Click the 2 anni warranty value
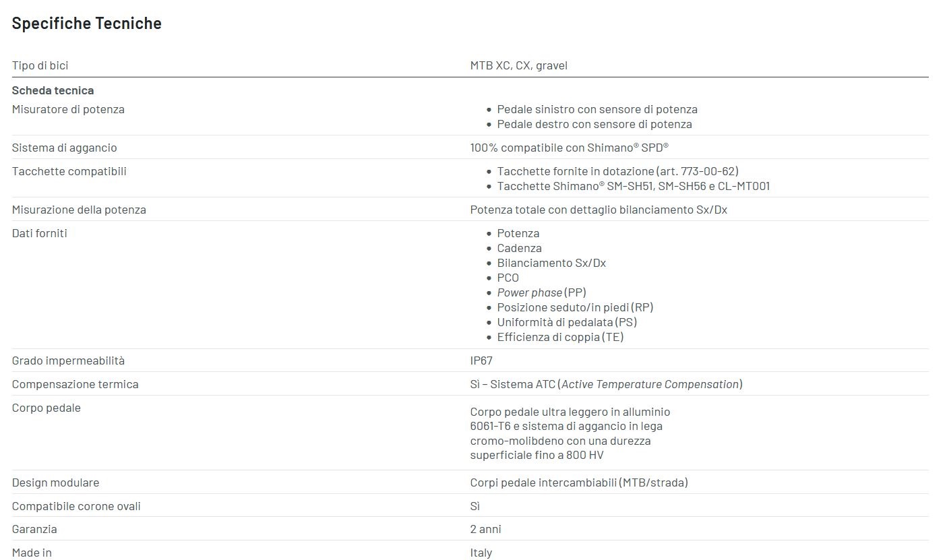The image size is (947, 560). [x=485, y=529]
